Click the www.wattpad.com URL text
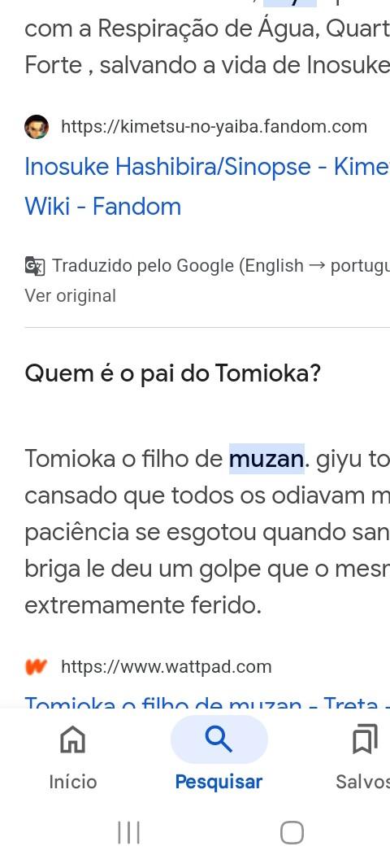 [166, 666]
